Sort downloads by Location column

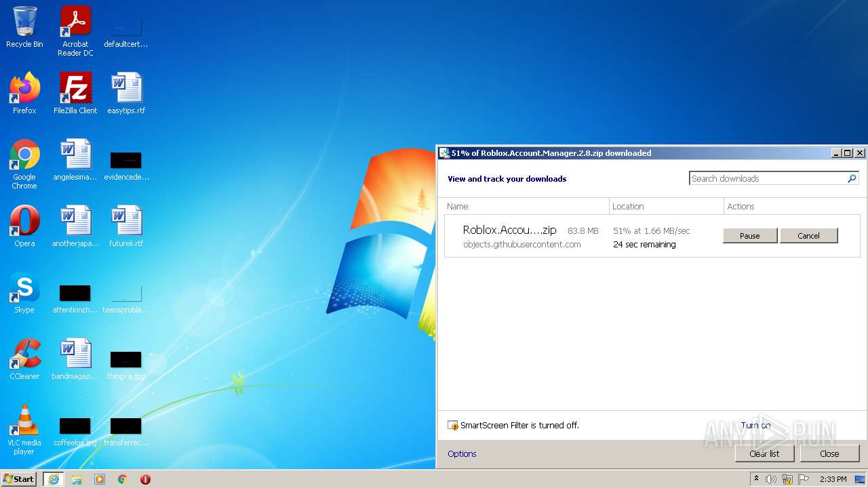667,206
